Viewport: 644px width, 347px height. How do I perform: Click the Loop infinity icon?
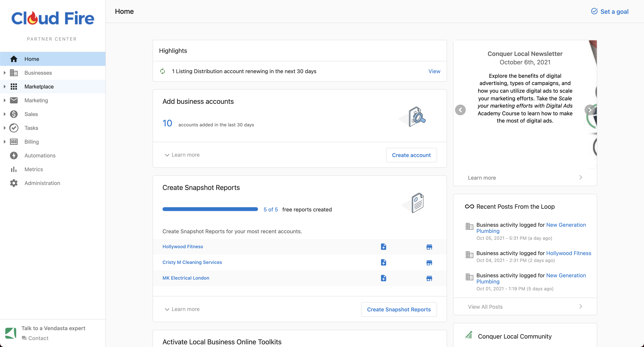click(469, 207)
